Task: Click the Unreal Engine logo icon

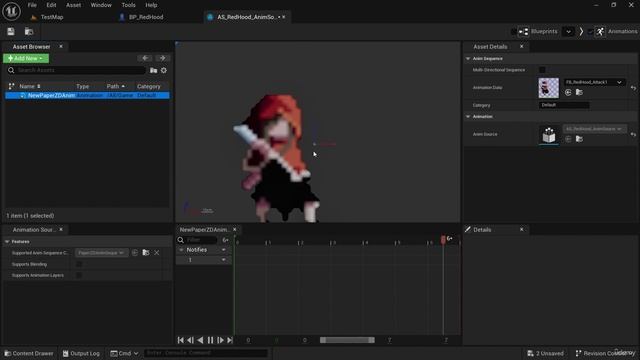Action: point(11,11)
